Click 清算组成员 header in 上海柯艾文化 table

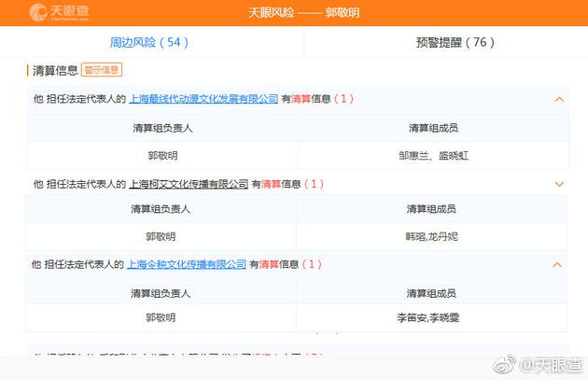[x=431, y=209]
